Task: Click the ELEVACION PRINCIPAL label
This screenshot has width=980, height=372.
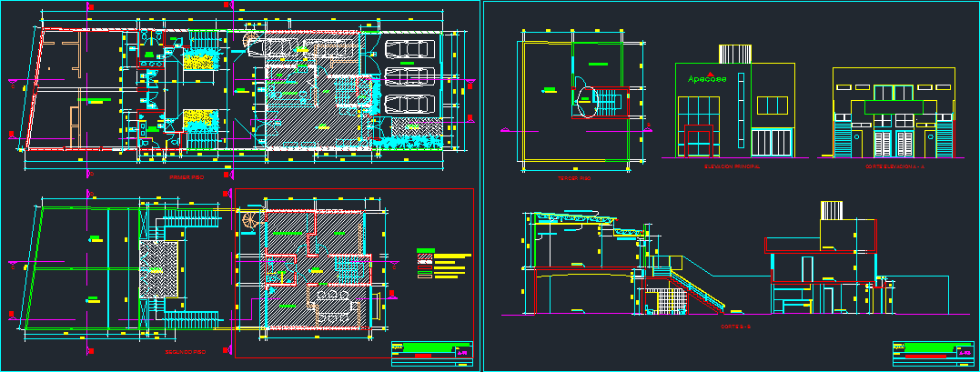Action: coord(732,167)
